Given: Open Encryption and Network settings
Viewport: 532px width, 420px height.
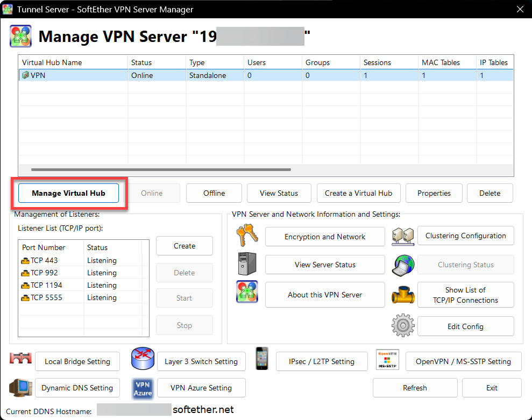Looking at the screenshot, I should pos(325,237).
